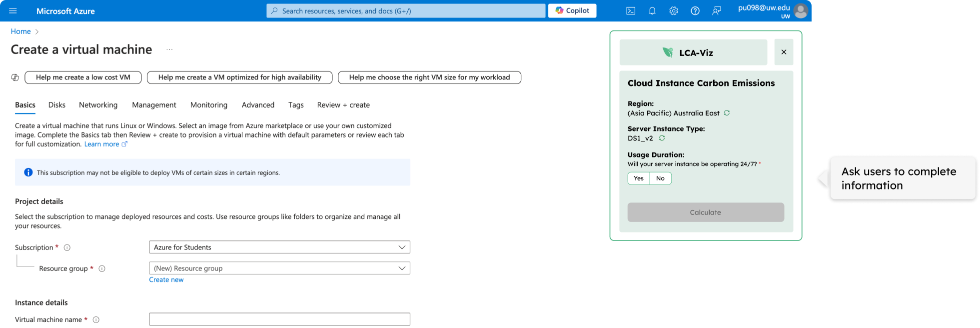The height and width of the screenshot is (328, 980).
Task: Open Cloud Shell from the top bar
Action: (631, 11)
